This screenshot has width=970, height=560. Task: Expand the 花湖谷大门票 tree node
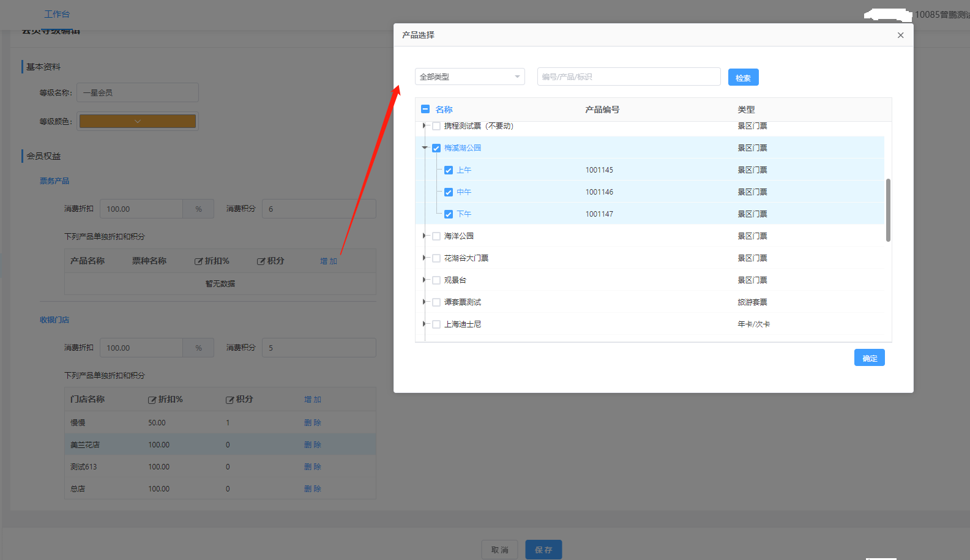[x=424, y=258]
